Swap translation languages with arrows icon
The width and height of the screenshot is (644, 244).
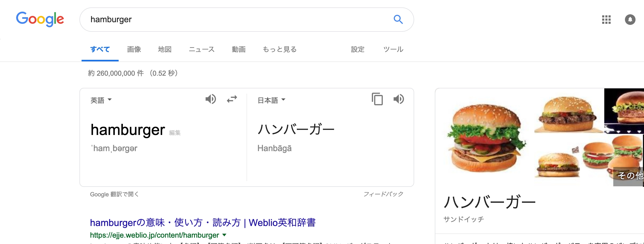click(x=232, y=99)
